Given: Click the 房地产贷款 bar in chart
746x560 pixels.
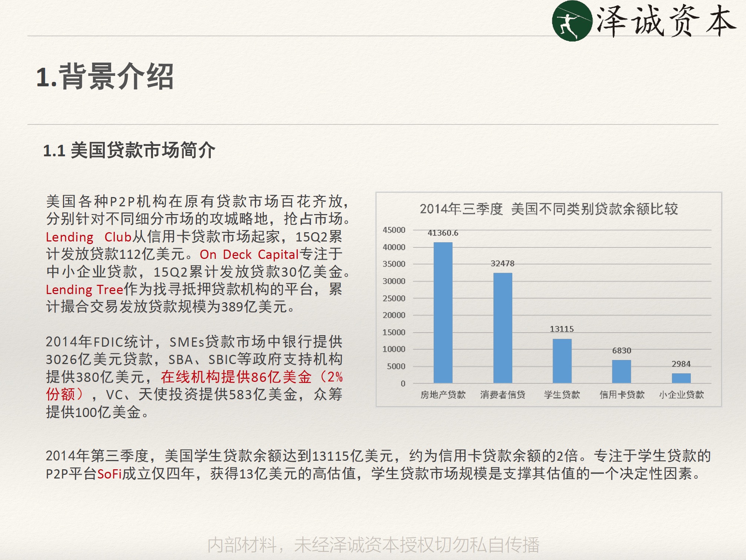Looking at the screenshot, I should point(443,313).
